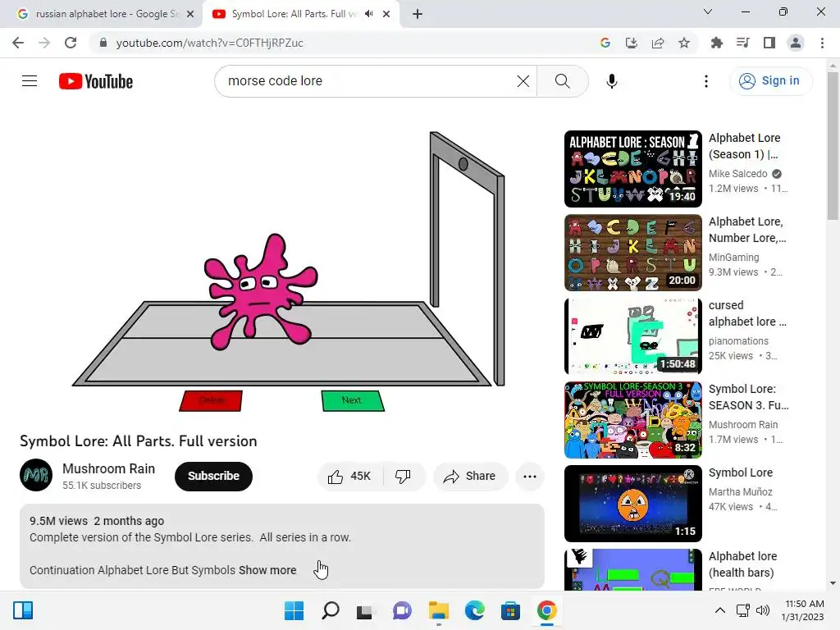
Task: Click the Google icon in address bar
Action: pos(605,43)
